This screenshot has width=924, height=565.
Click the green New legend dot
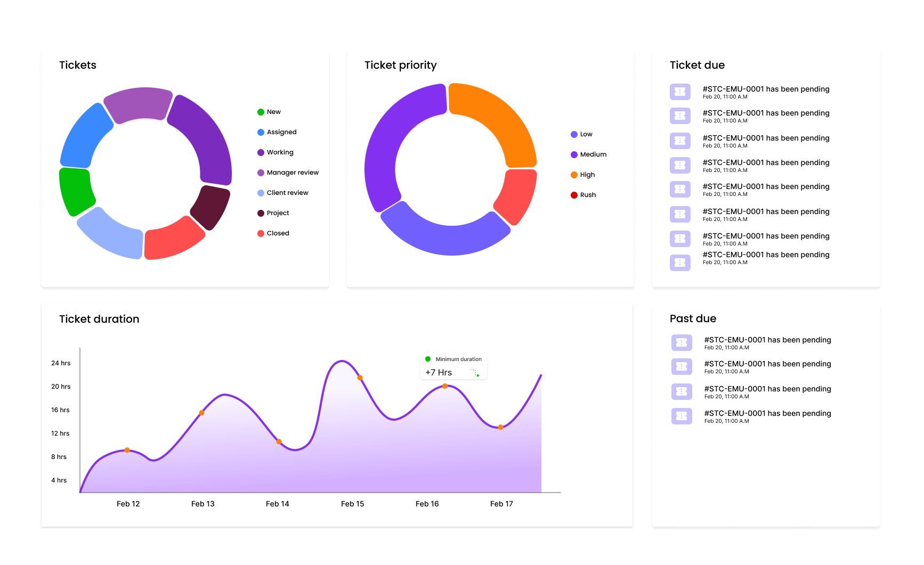261,112
